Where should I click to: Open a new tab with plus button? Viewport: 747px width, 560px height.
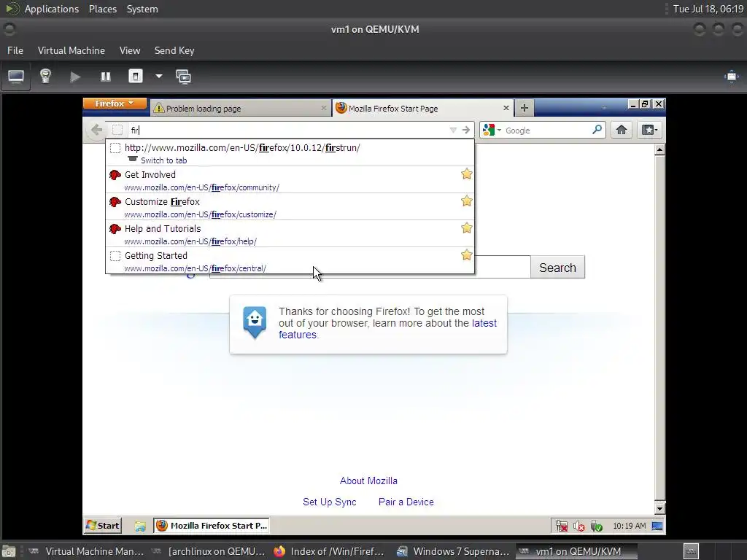[x=524, y=108]
